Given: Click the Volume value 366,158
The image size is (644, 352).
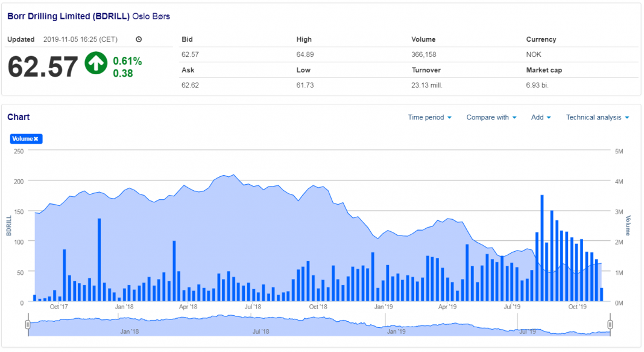Looking at the screenshot, I should pyautogui.click(x=424, y=54).
